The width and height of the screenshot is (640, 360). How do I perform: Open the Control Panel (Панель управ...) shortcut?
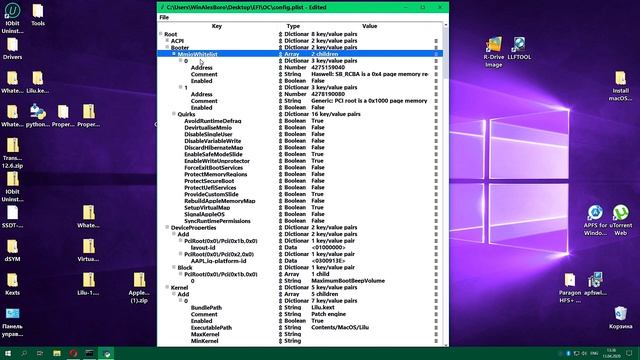click(x=12, y=322)
